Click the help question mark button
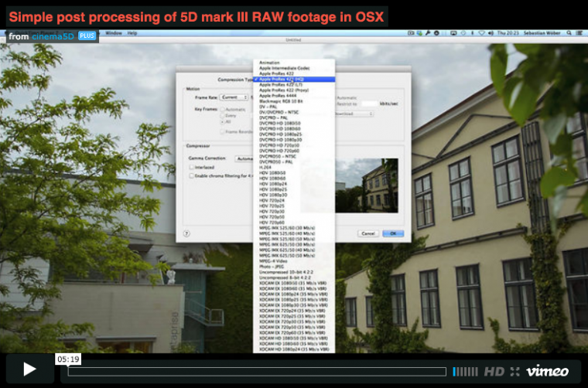This screenshot has height=388, width=588. 186,233
